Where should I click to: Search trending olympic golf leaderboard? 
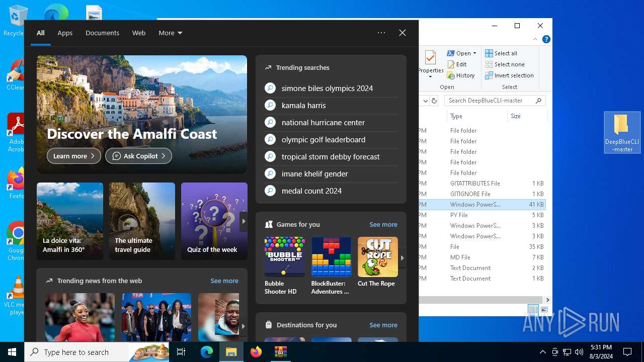point(331,140)
